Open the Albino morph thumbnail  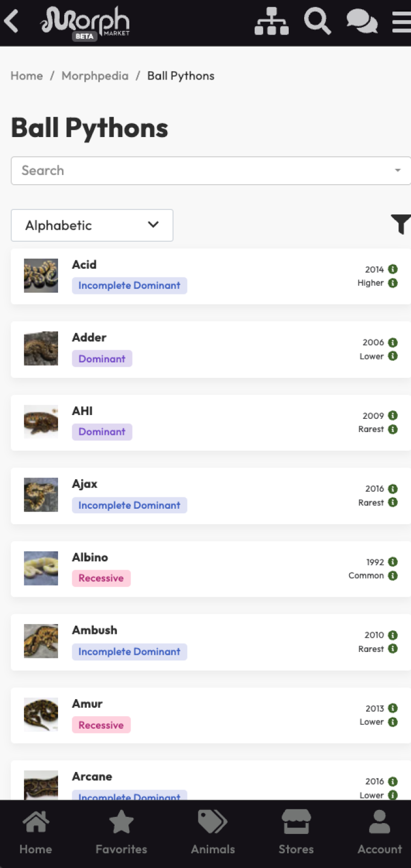pyautogui.click(x=41, y=568)
